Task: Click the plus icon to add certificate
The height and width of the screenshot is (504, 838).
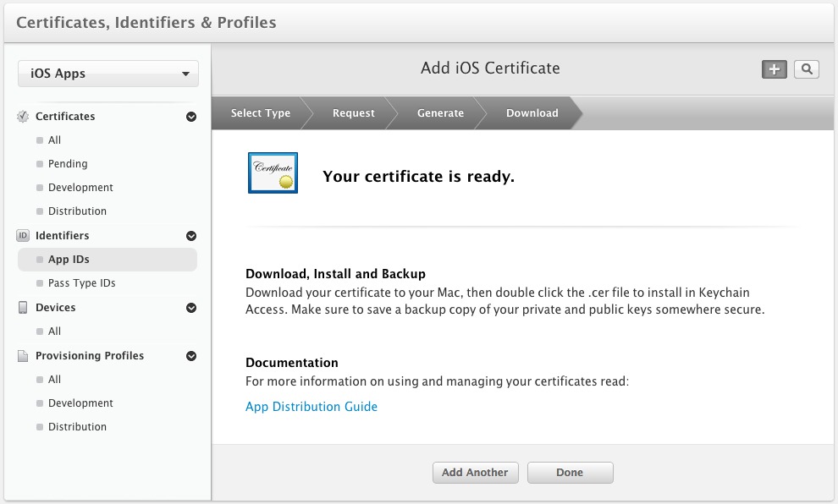Action: point(774,69)
